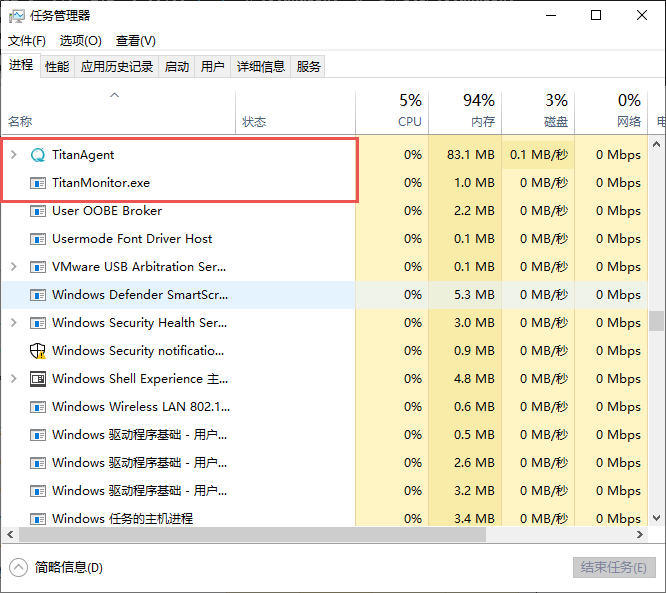The height and width of the screenshot is (593, 666).
Task: Click the User OOBE Broker icon
Action: [x=38, y=211]
